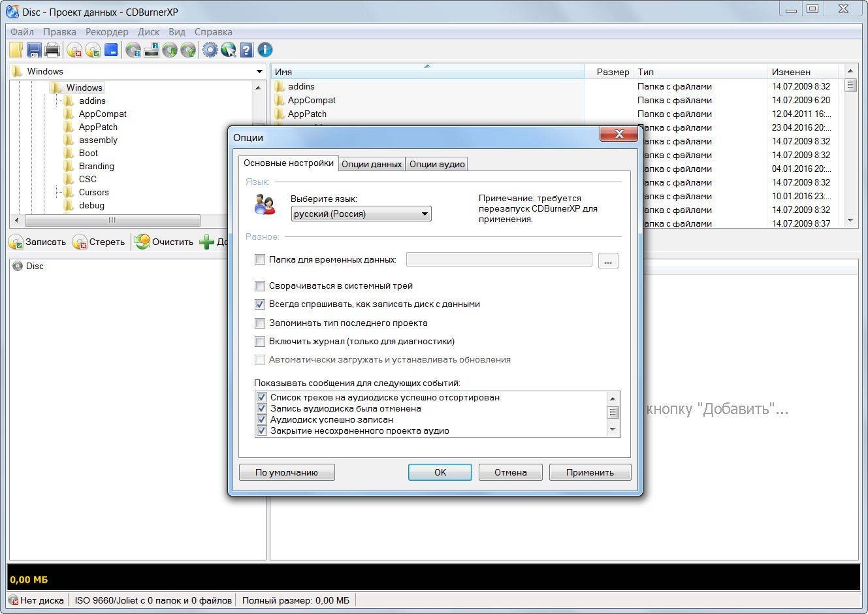This screenshot has height=614, width=868.
Task: Click Записать burn button in the compilation toolbar
Action: coord(38,242)
